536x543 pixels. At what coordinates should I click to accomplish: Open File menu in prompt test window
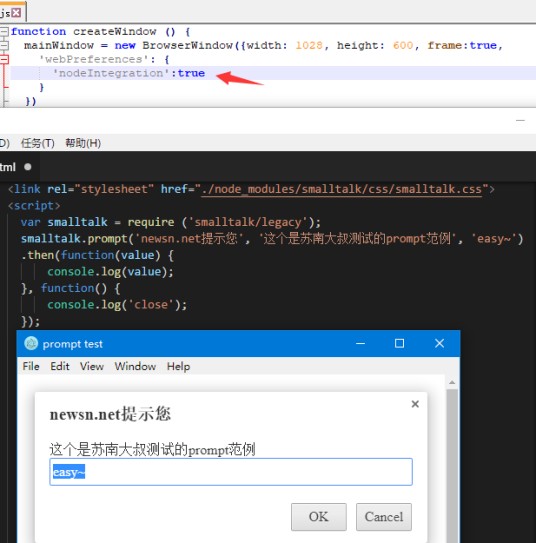tap(31, 366)
